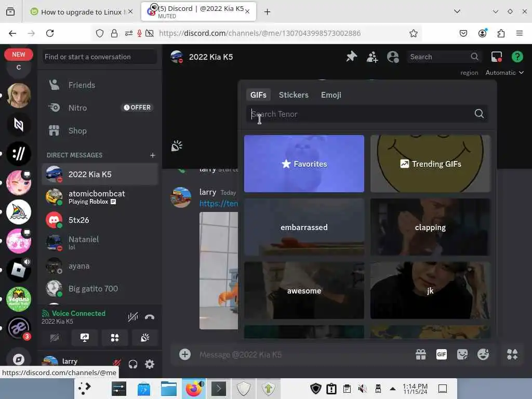Switch to the Emoji tab
Viewport: 532px width, 399px height.
tap(331, 95)
